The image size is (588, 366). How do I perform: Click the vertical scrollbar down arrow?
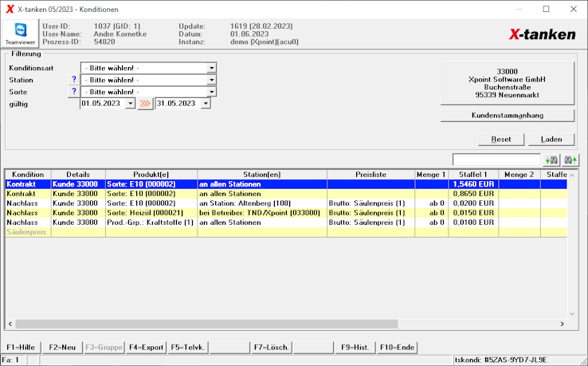tap(572, 314)
